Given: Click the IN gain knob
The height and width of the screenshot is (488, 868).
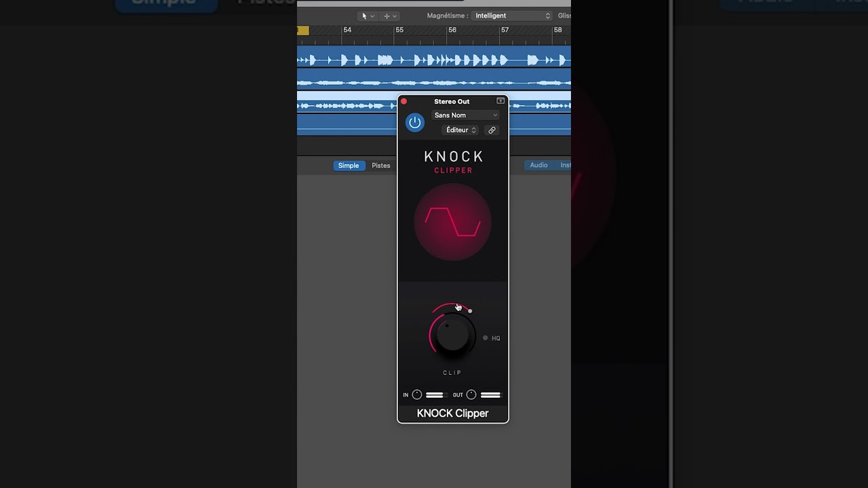Looking at the screenshot, I should (417, 395).
